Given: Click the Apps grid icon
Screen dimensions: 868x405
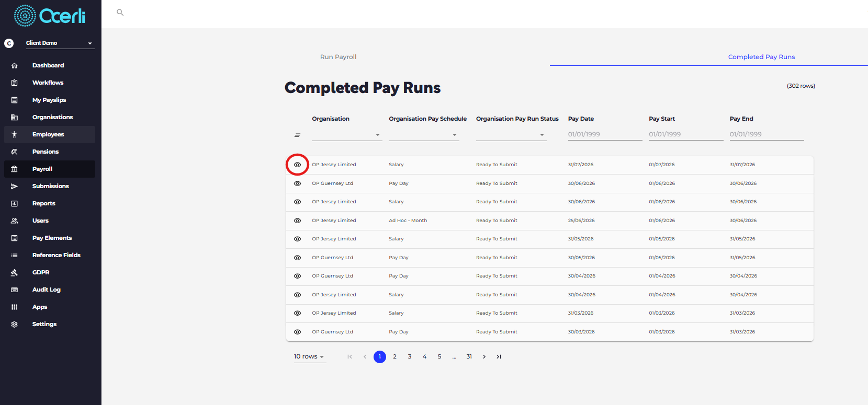Looking at the screenshot, I should [14, 307].
